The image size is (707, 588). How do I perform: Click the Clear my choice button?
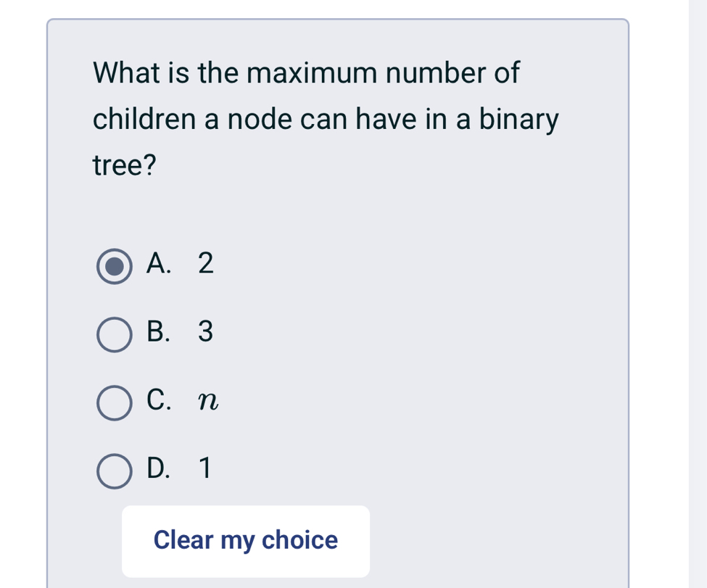point(245,540)
